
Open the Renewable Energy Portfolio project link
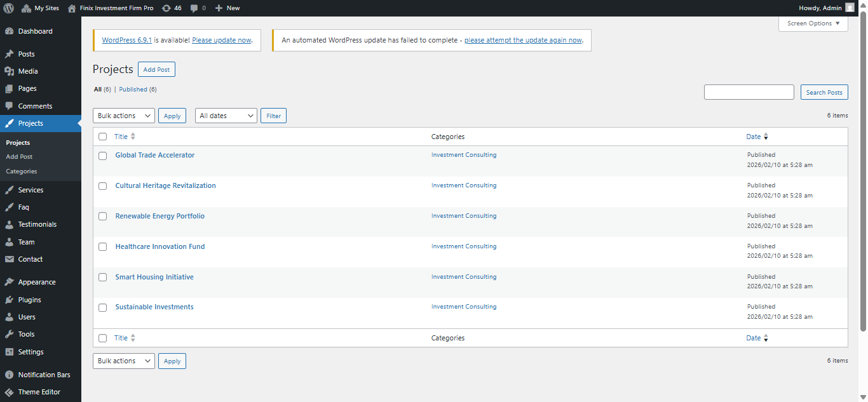pyautogui.click(x=160, y=216)
